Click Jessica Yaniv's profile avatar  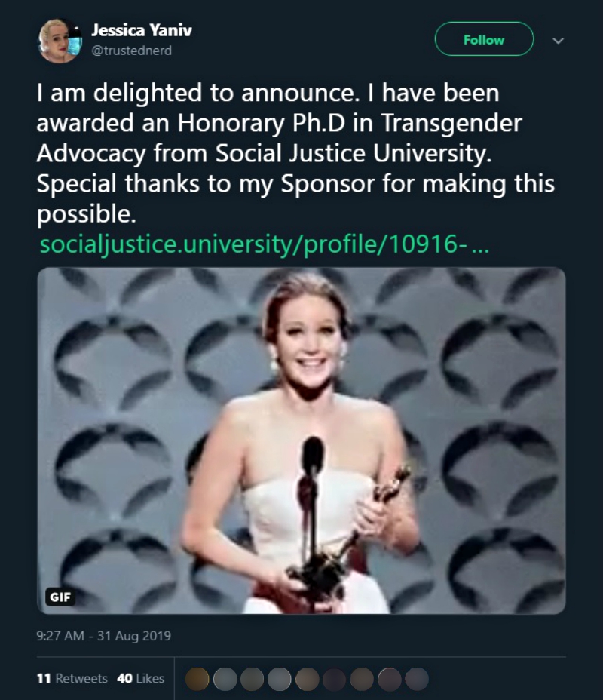coord(59,41)
